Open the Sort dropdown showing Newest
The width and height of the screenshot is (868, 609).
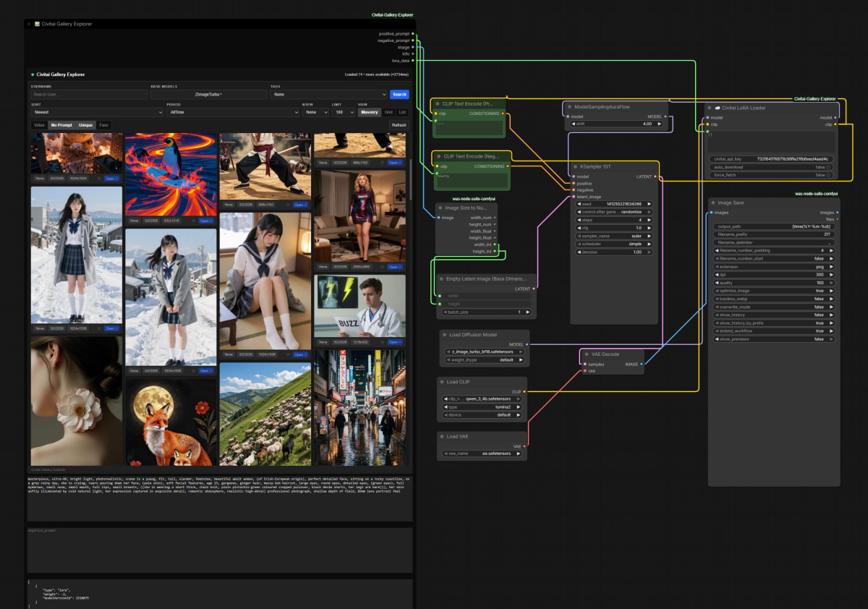[x=98, y=112]
